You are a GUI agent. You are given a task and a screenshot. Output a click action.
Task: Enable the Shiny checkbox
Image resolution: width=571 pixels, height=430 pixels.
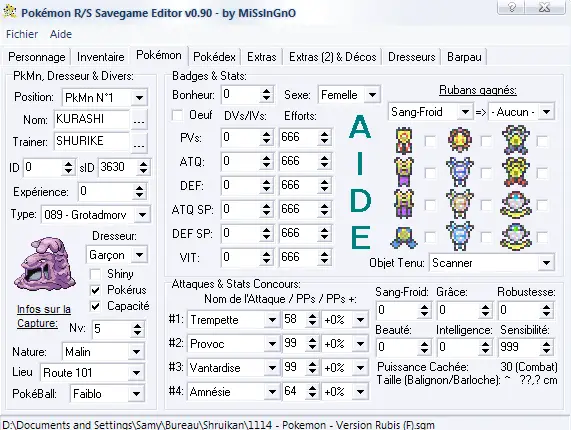click(x=95, y=274)
